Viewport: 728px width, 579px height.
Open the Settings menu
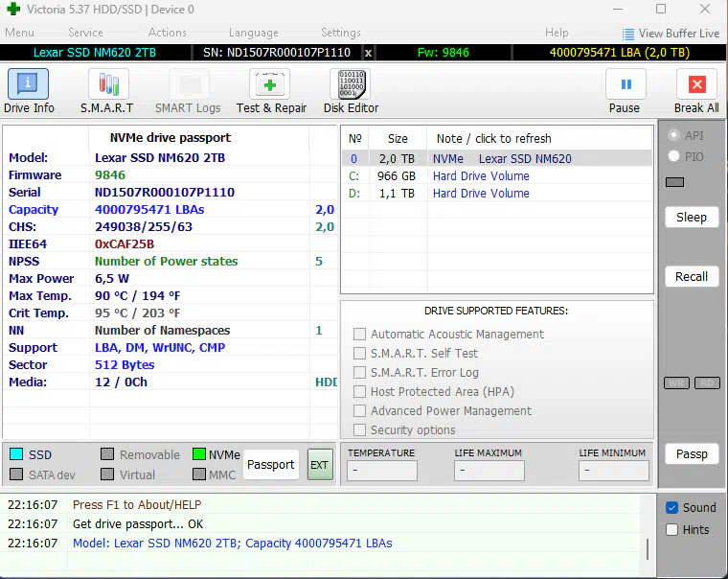click(341, 33)
